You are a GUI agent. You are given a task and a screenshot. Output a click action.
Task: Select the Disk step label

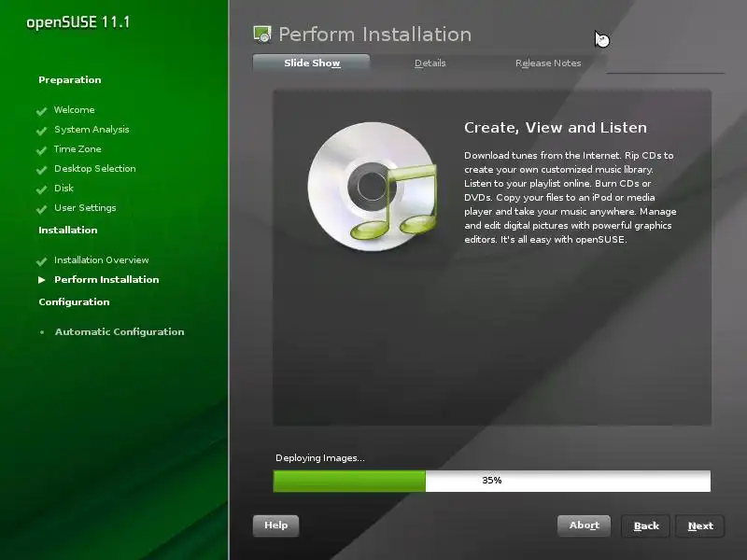point(63,189)
